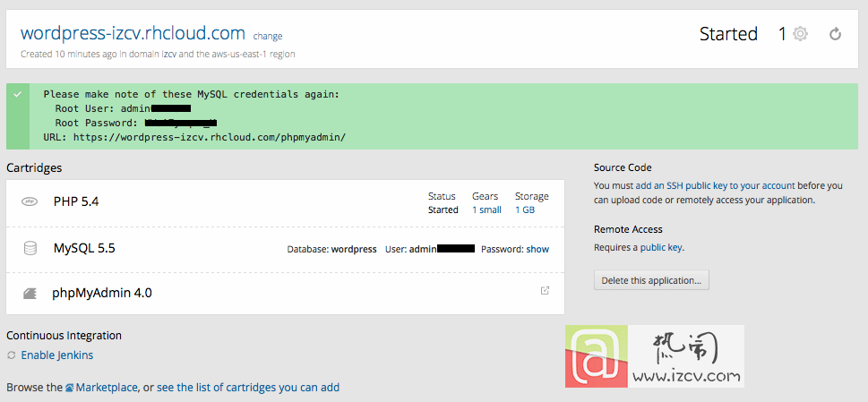Click the Marketplace phone icon

(70, 388)
